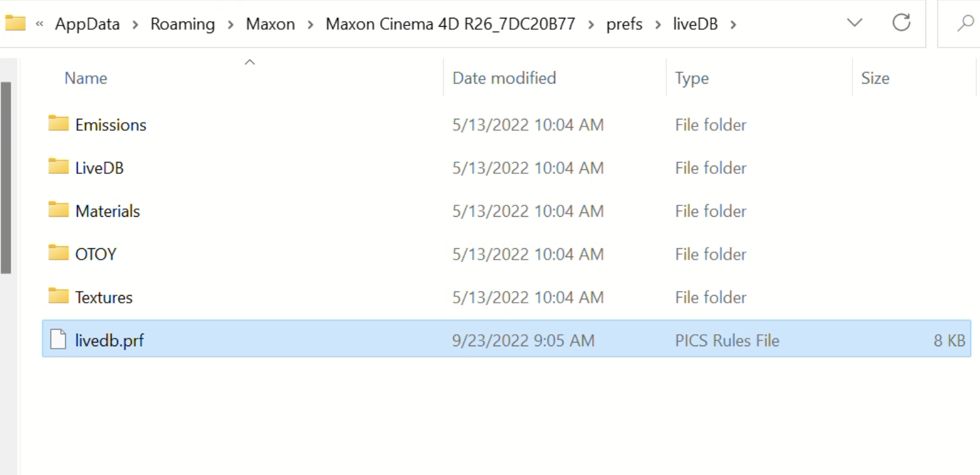Go to the Roaming breadcrumb folder
Screen dimensions: 980x475
pyautogui.click(x=183, y=24)
